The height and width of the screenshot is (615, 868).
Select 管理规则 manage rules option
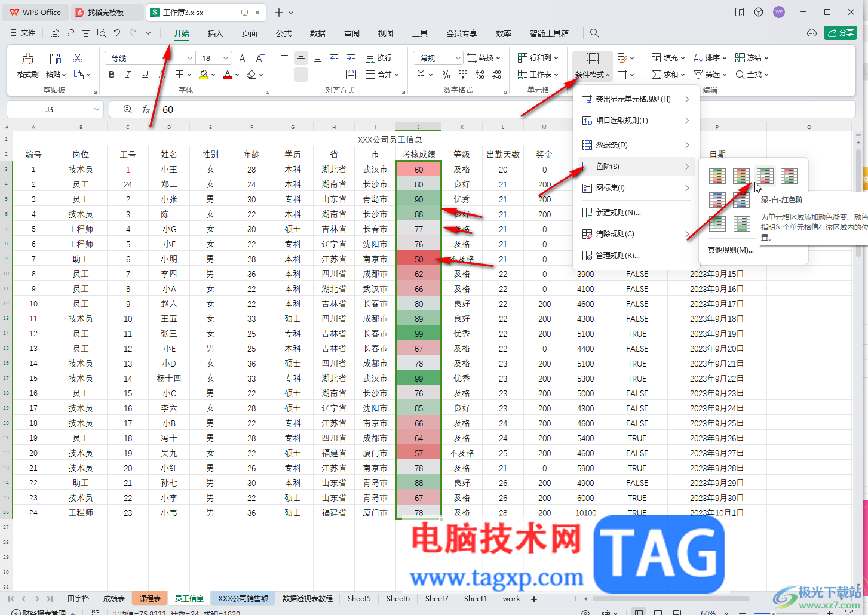[636, 256]
